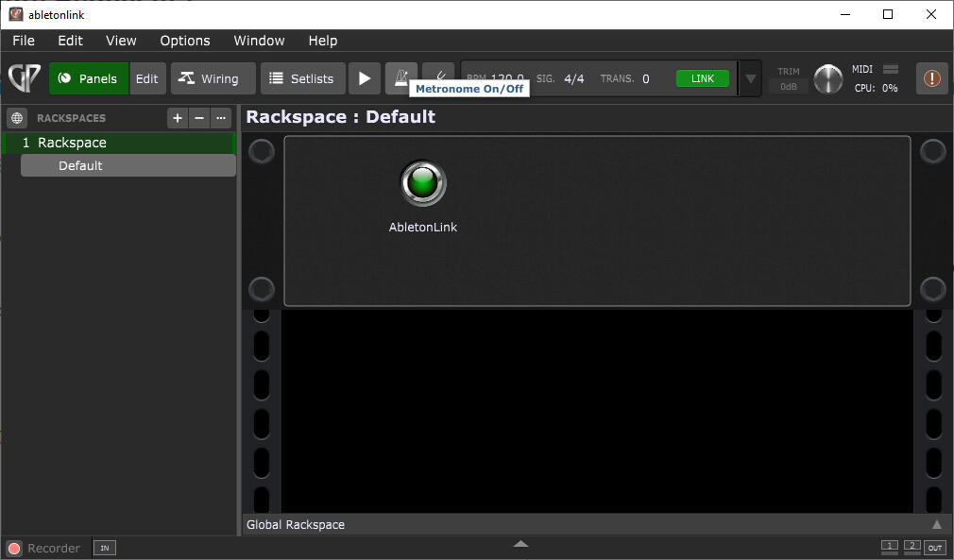Open the Window menu
This screenshot has height=560, width=954.
coord(259,41)
